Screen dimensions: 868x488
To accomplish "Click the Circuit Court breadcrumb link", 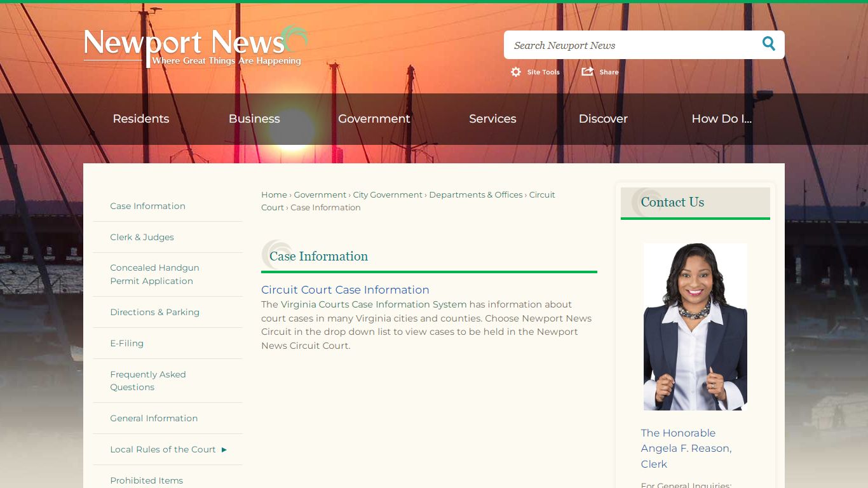I will pyautogui.click(x=542, y=195).
